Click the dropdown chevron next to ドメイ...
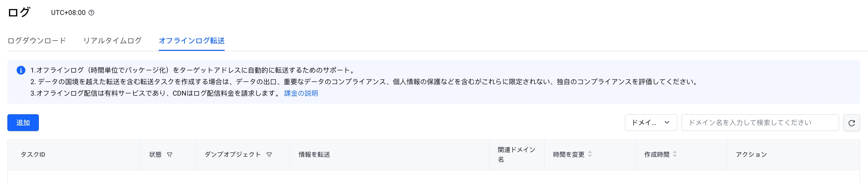Viewport: 868px width, 185px height. 667,122
